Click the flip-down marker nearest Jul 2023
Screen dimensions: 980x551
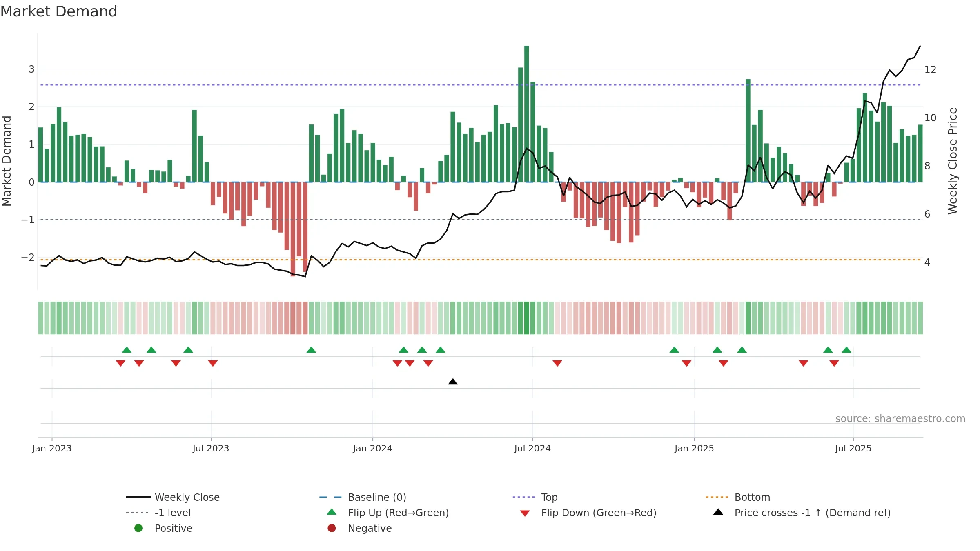point(213,363)
